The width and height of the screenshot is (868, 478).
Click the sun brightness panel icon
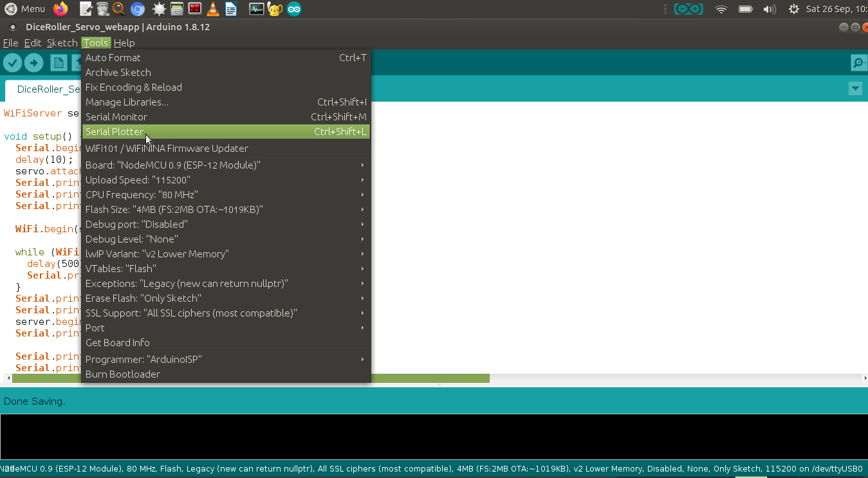pyautogui.click(x=159, y=9)
